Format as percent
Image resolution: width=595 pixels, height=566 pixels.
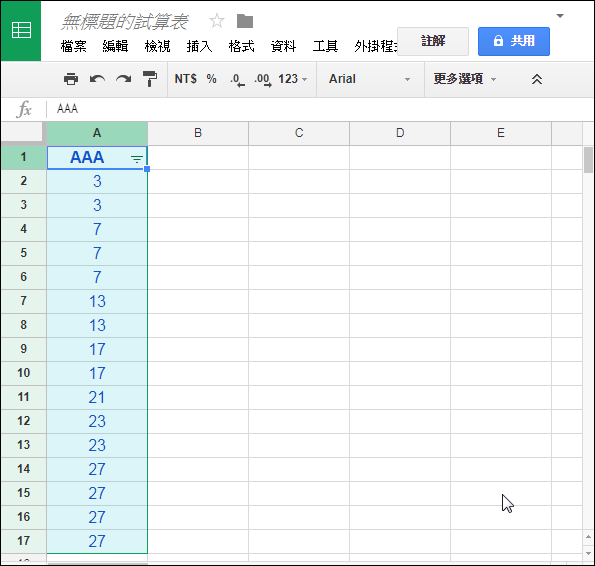pyautogui.click(x=211, y=79)
